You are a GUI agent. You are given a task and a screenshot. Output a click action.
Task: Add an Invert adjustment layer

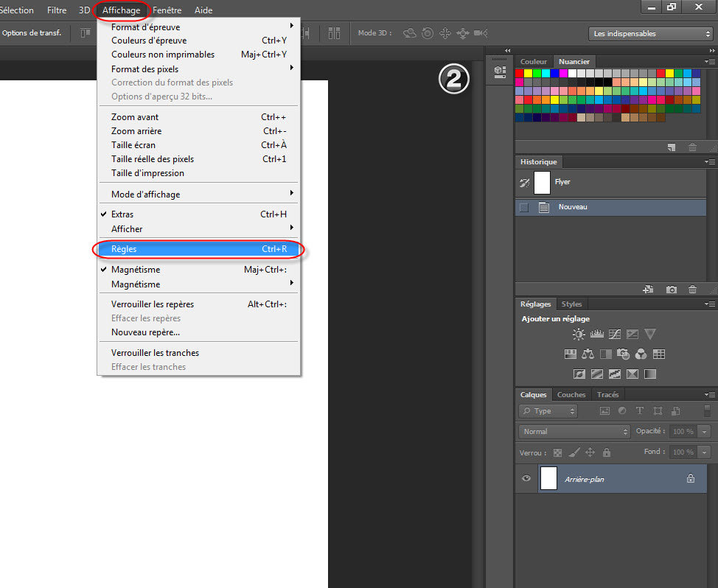[x=579, y=374]
